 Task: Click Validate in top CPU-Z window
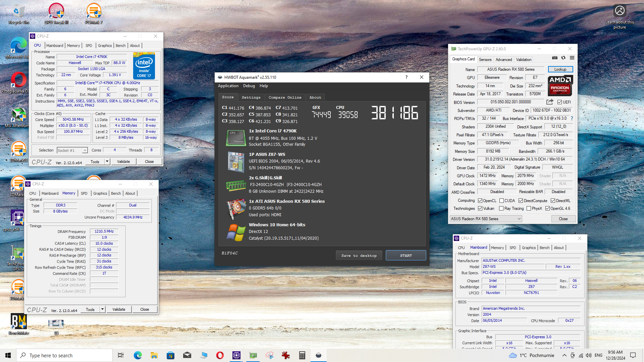[123, 162]
